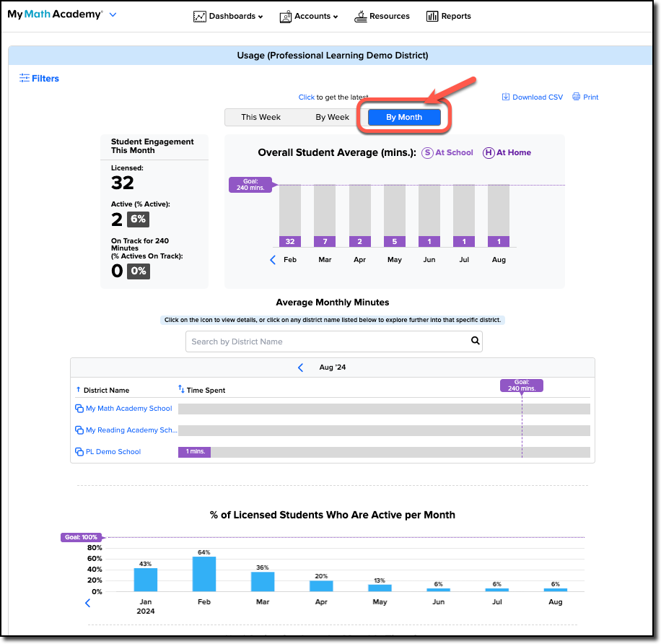Open the Dashboards menu
This screenshot has height=644, width=661.
pos(228,16)
